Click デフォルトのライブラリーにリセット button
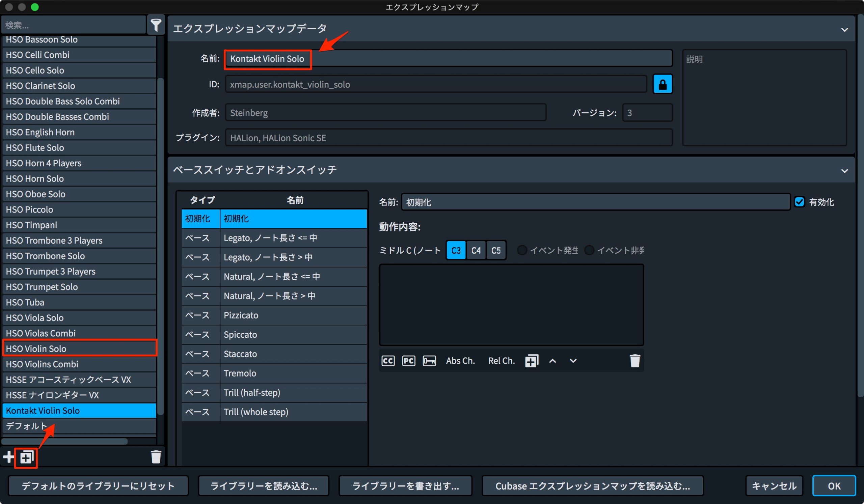This screenshot has height=504, width=864. (98, 486)
